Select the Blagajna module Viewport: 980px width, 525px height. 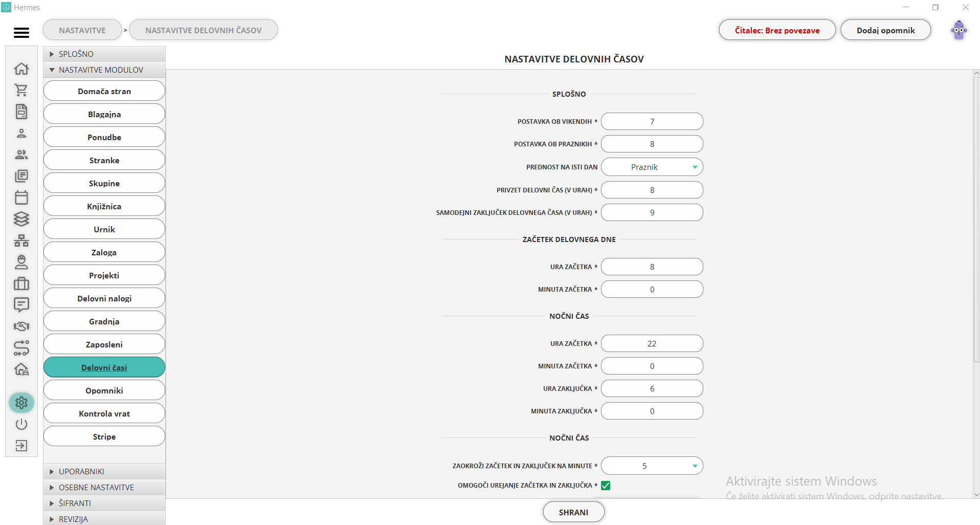pos(104,114)
